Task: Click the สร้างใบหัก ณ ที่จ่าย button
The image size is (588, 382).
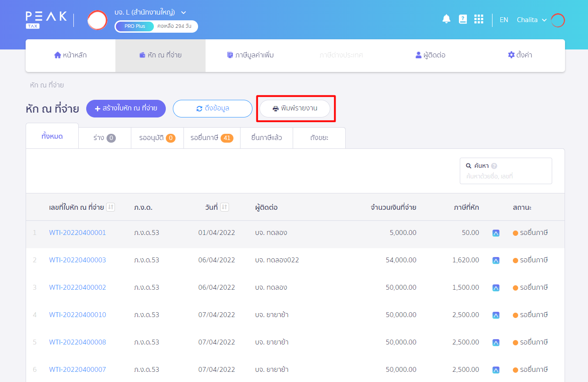Action: 126,108
